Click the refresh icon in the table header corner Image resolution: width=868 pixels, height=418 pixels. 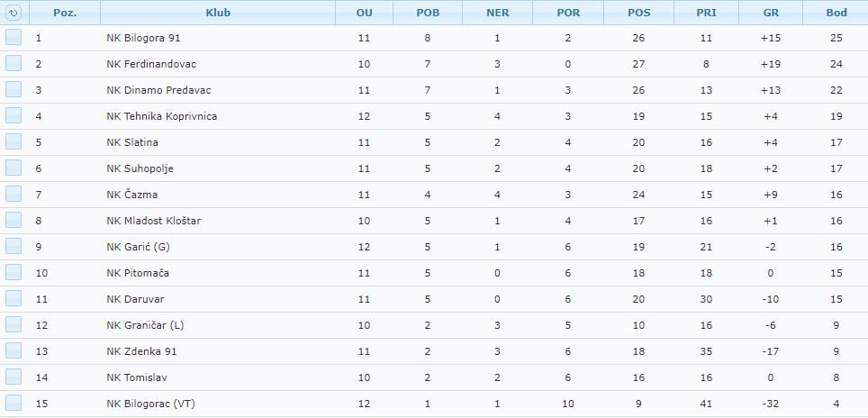(x=14, y=13)
